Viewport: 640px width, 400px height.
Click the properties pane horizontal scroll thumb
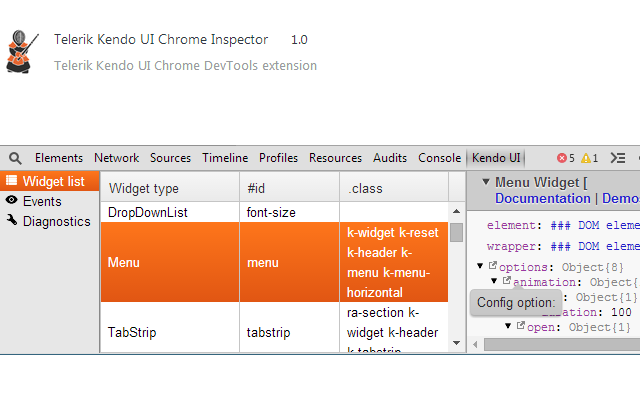562,344
